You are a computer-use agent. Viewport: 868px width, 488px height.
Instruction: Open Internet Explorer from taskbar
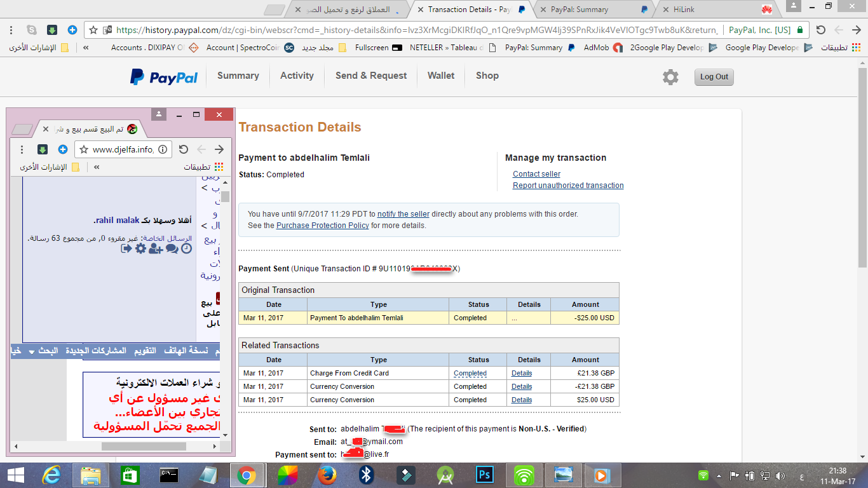coord(51,475)
